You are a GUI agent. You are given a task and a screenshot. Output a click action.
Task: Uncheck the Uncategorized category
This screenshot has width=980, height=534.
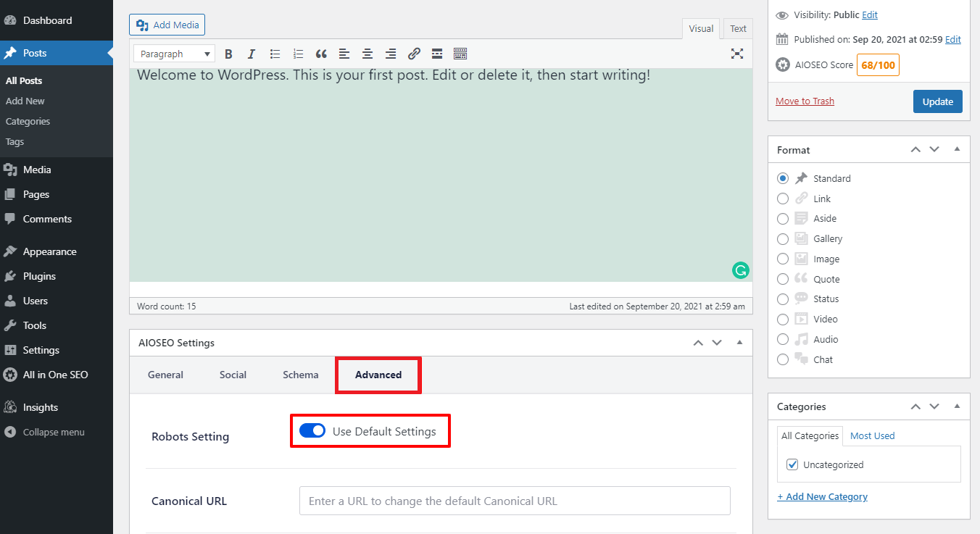[792, 464]
